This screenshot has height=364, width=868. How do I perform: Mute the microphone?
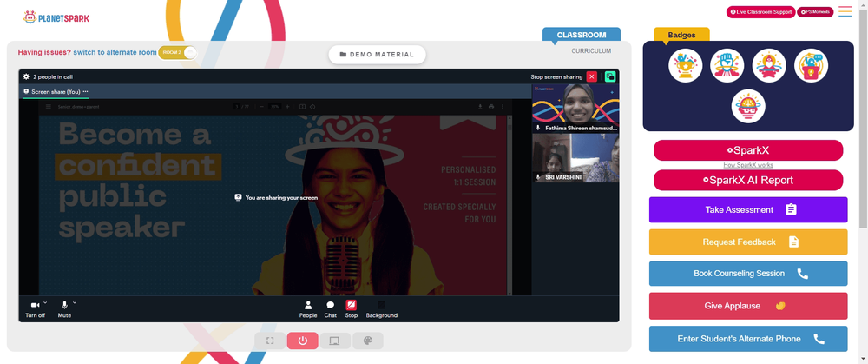64,309
